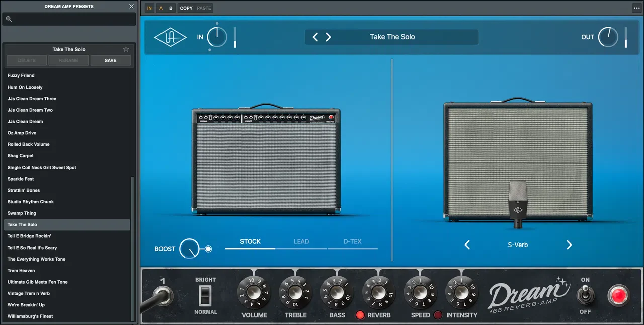Open the LEAD amp mode tab
This screenshot has width=644, height=325.
(301, 241)
